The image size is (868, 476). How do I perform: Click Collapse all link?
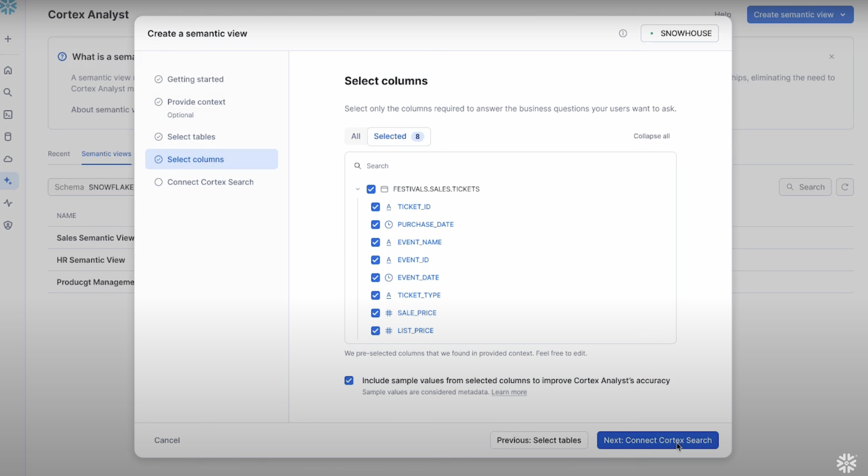652,136
